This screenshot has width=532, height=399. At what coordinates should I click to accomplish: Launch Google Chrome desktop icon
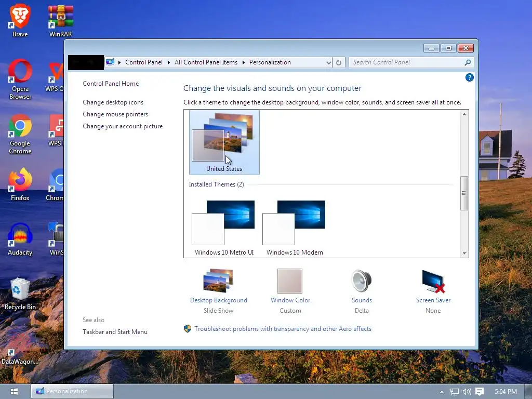pos(20,135)
